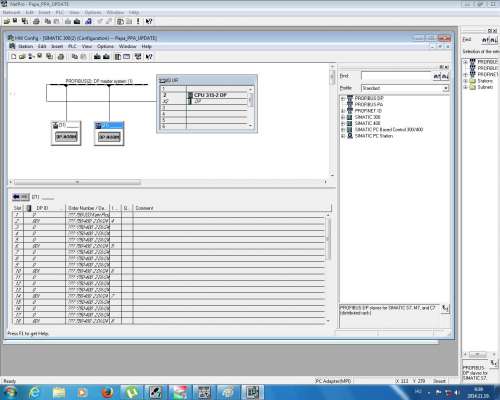Click the Print icon in NetPro toolbar
This screenshot has width=500, height=400.
click(x=36, y=21)
